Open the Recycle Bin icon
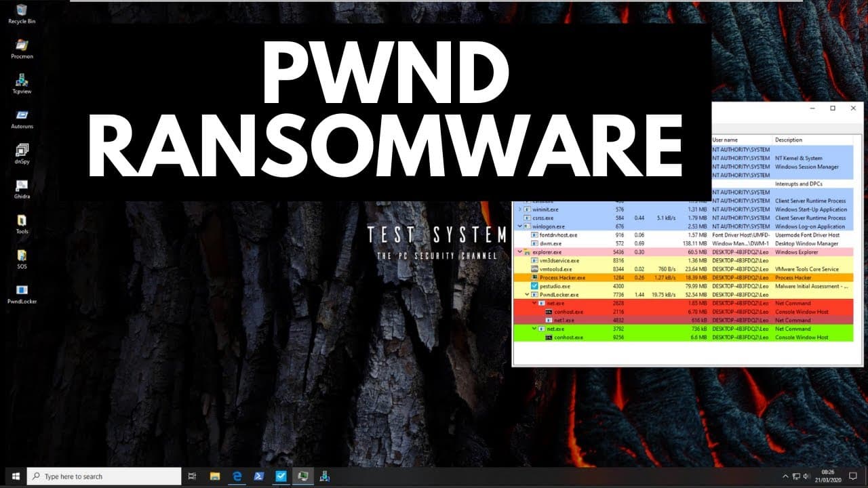The width and height of the screenshot is (868, 488). coord(22,14)
